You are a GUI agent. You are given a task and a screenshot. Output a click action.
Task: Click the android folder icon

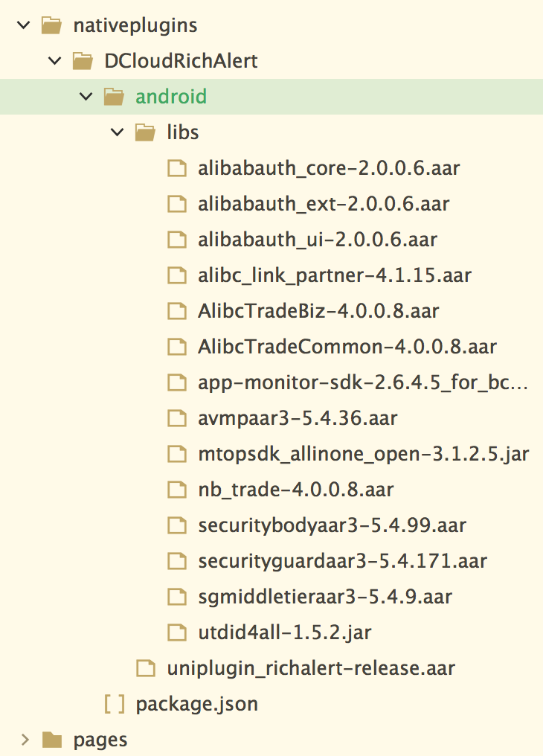tap(113, 97)
